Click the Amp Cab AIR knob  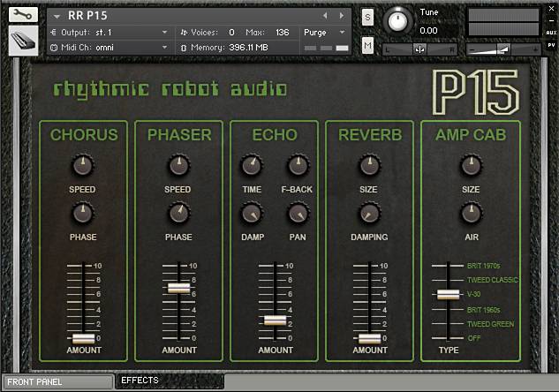pyautogui.click(x=472, y=214)
